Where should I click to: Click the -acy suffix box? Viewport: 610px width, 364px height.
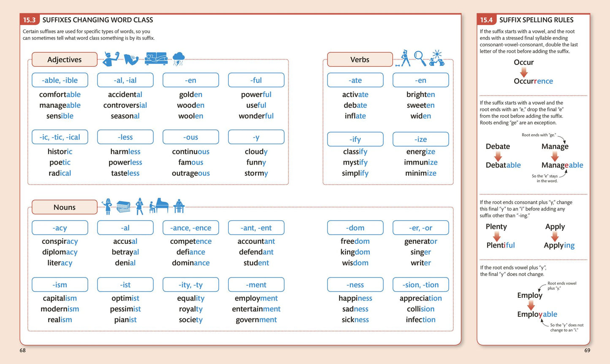[x=60, y=228]
